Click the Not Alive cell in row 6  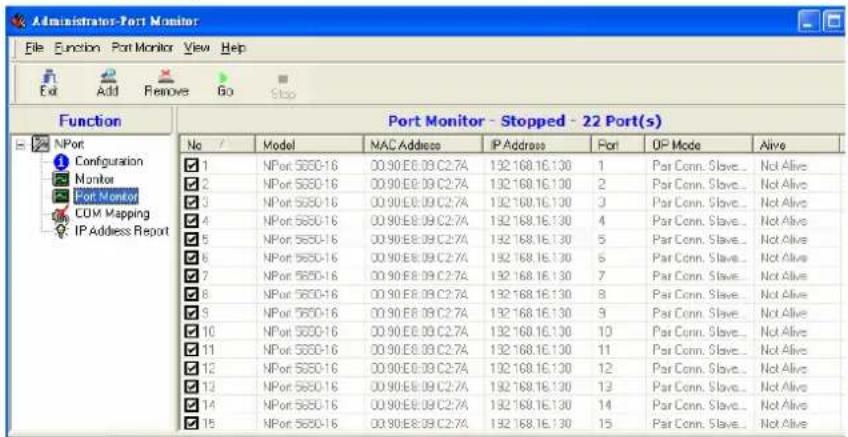click(x=783, y=258)
